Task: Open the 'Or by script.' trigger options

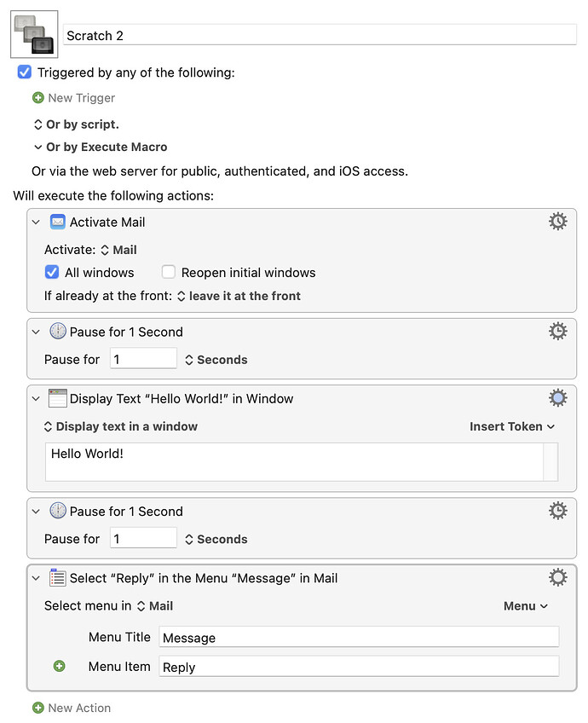Action: click(77, 124)
